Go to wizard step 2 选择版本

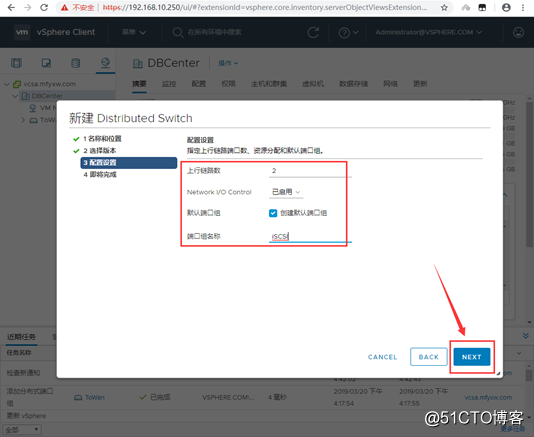click(x=100, y=151)
